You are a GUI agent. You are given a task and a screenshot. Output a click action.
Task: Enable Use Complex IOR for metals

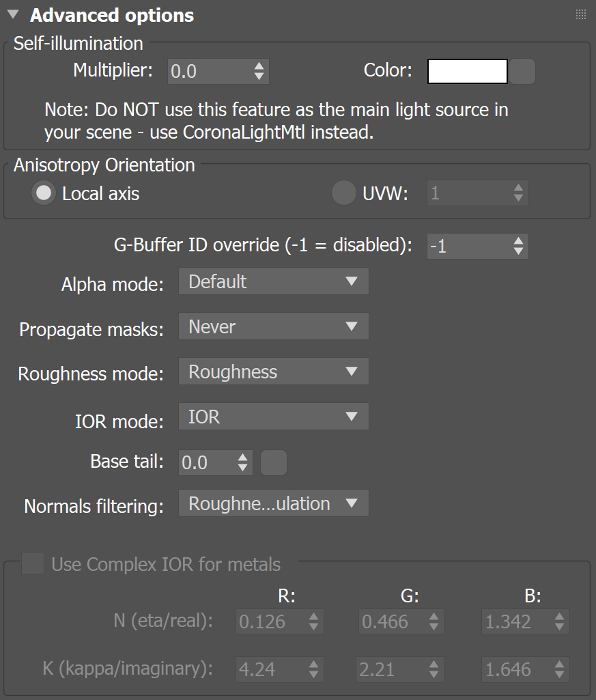coord(33,564)
